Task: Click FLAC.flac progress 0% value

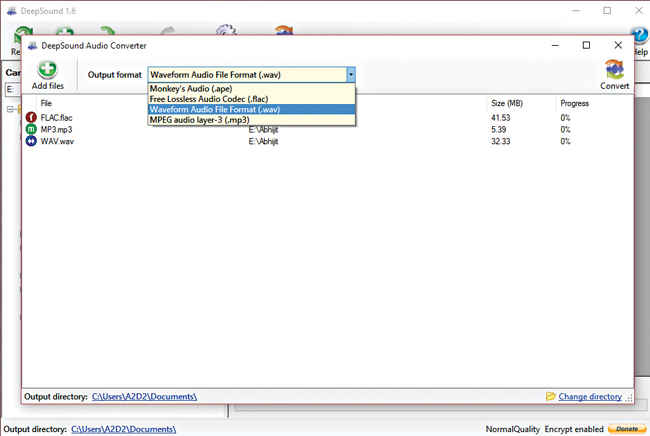Action: coord(565,118)
